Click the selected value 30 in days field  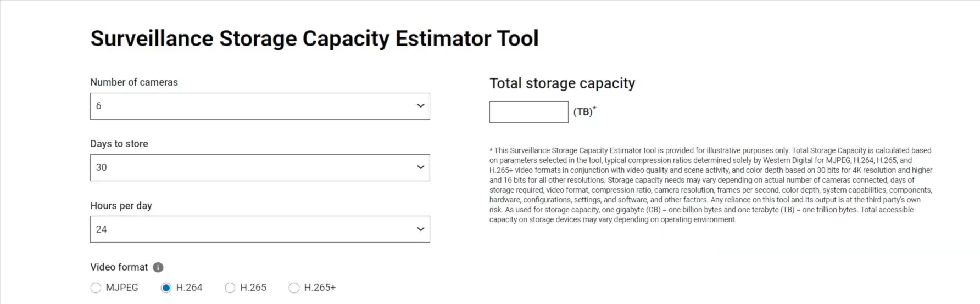pyautogui.click(x=102, y=167)
